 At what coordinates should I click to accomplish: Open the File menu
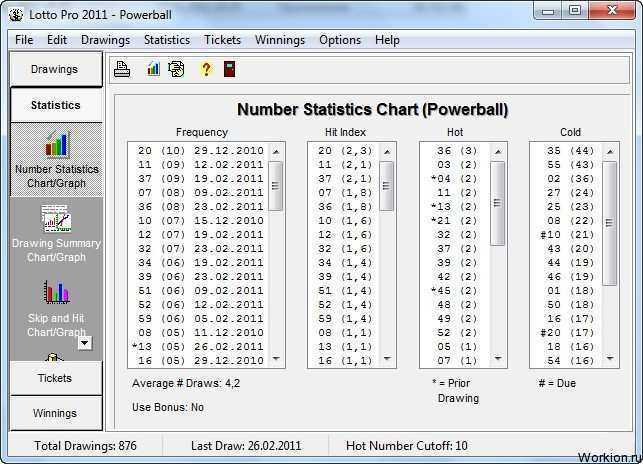(x=24, y=40)
